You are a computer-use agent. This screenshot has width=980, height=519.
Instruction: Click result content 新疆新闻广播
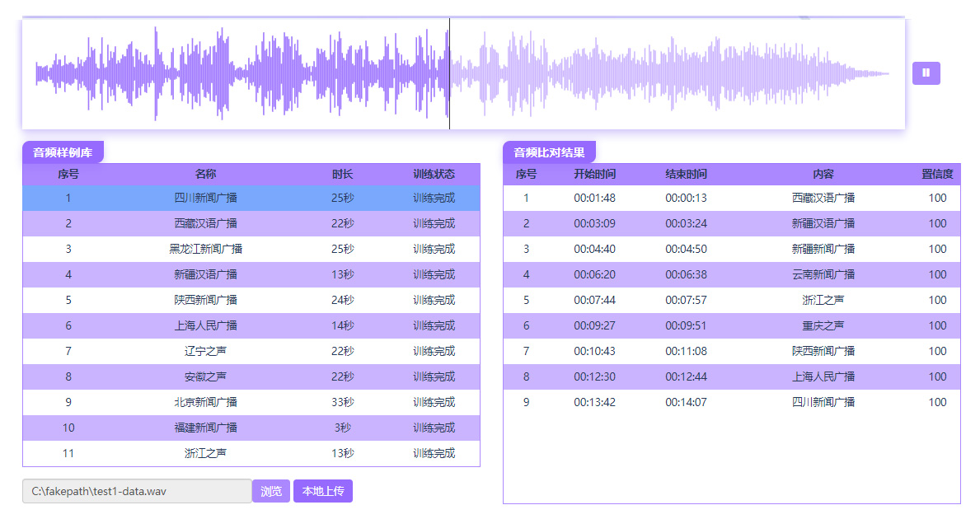tap(823, 249)
